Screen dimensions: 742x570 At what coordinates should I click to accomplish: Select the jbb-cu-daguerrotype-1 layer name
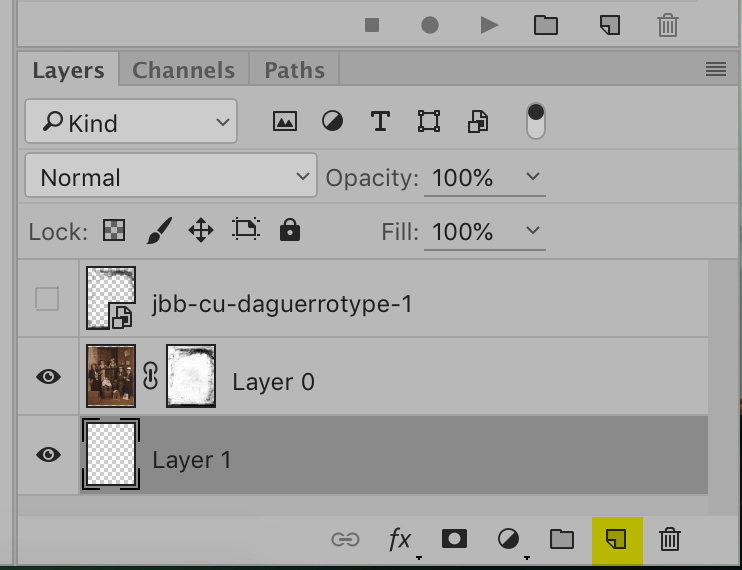282,303
